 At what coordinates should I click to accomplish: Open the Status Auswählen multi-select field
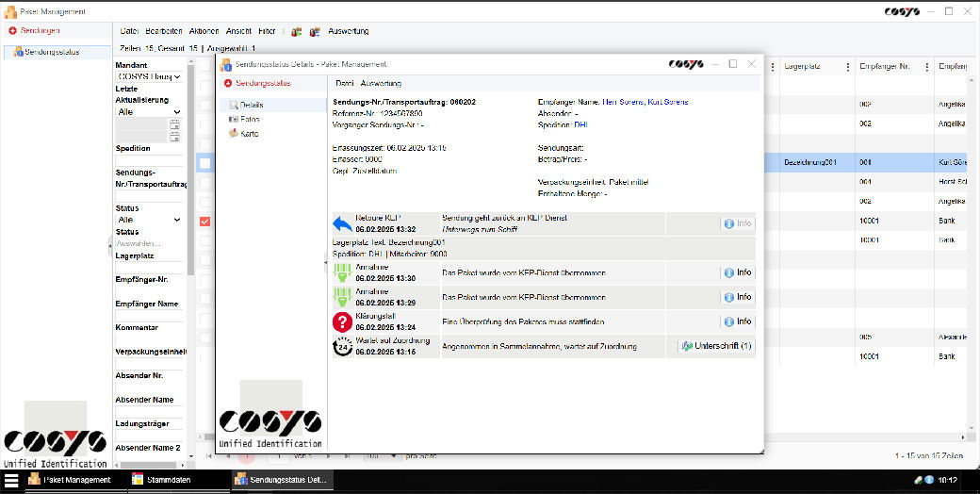tap(150, 243)
